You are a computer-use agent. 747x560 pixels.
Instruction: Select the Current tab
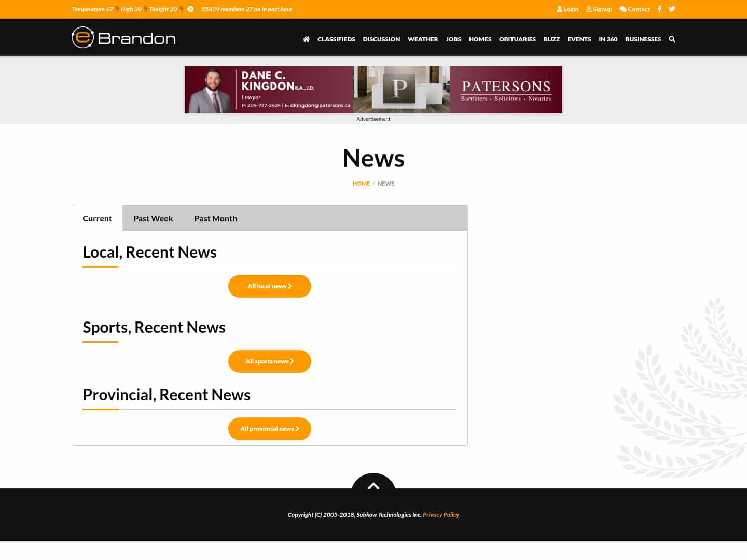97,218
